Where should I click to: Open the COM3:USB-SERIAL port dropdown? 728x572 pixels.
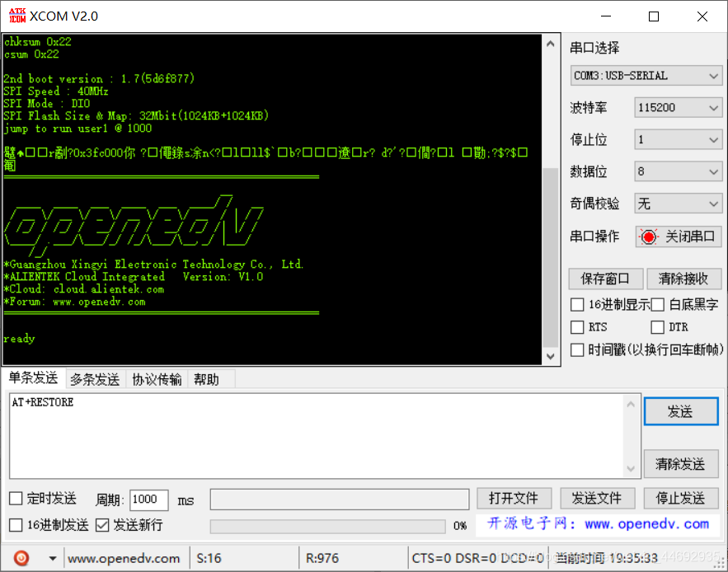pos(646,76)
